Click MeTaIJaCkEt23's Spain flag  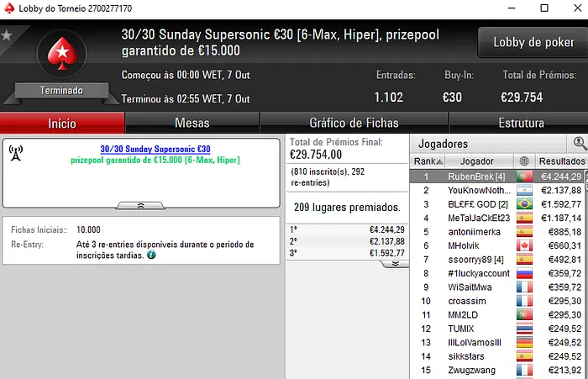[x=524, y=218]
